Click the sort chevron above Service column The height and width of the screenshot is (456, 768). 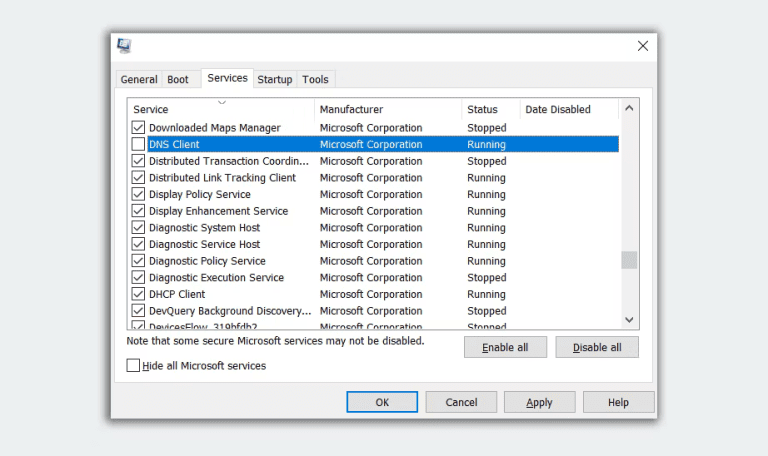pos(222,102)
